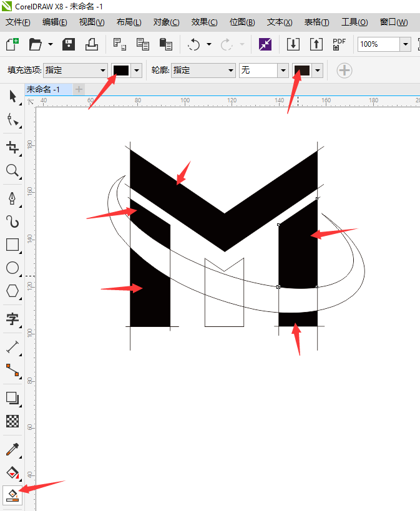
Task: Click the Paste icon
Action: click(x=165, y=44)
